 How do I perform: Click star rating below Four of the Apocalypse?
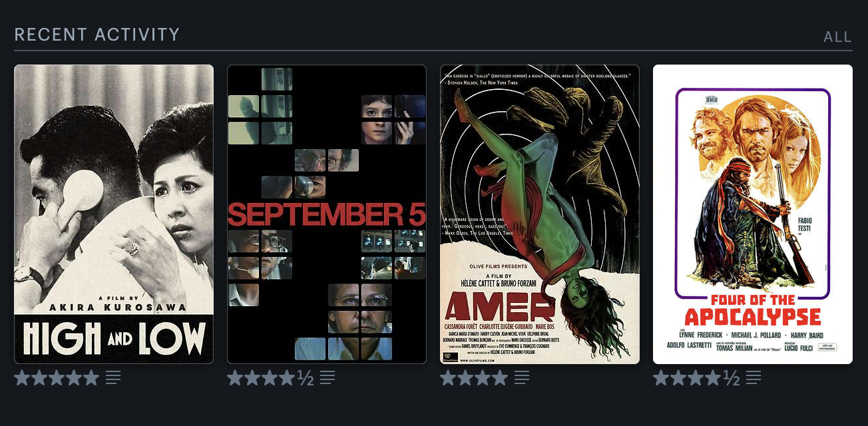tap(696, 378)
